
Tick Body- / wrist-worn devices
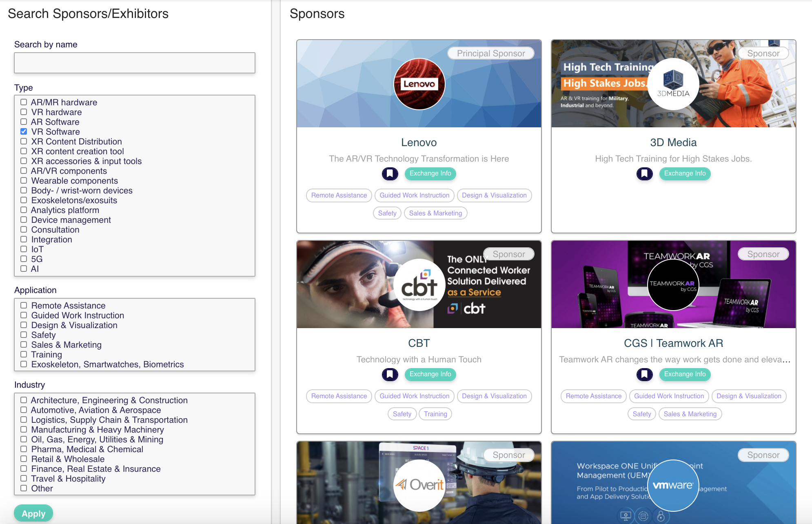(x=24, y=190)
